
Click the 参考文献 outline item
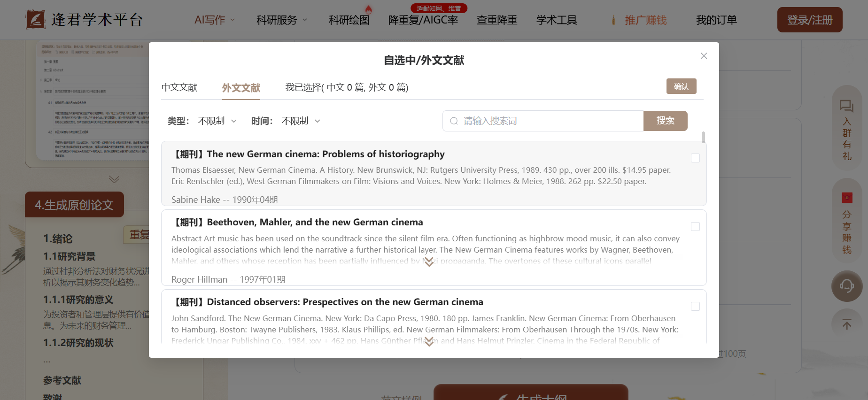(62, 380)
